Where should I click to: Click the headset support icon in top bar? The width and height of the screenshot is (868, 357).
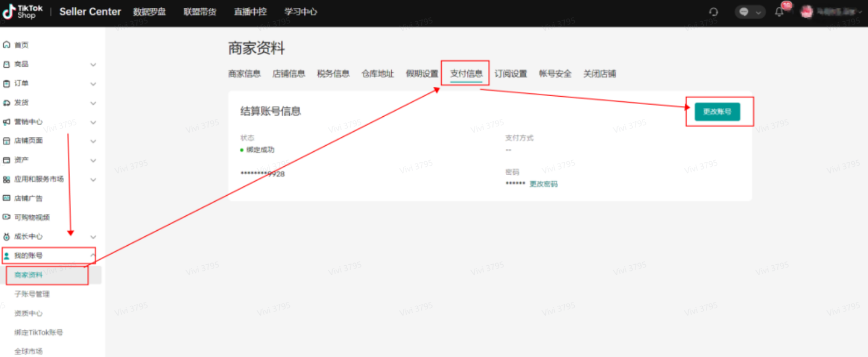pos(713,11)
